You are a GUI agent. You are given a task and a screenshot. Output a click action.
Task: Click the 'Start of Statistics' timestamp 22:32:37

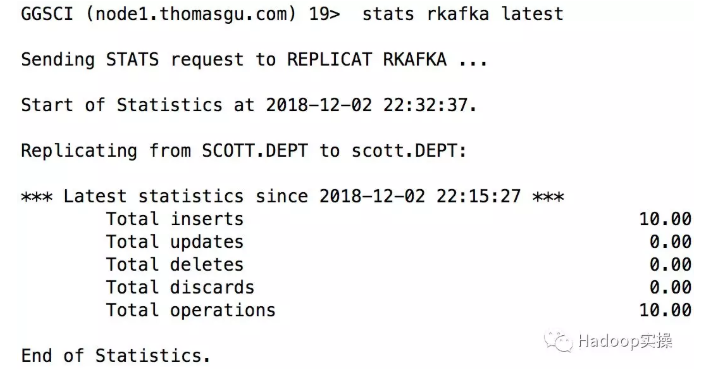[425, 105]
